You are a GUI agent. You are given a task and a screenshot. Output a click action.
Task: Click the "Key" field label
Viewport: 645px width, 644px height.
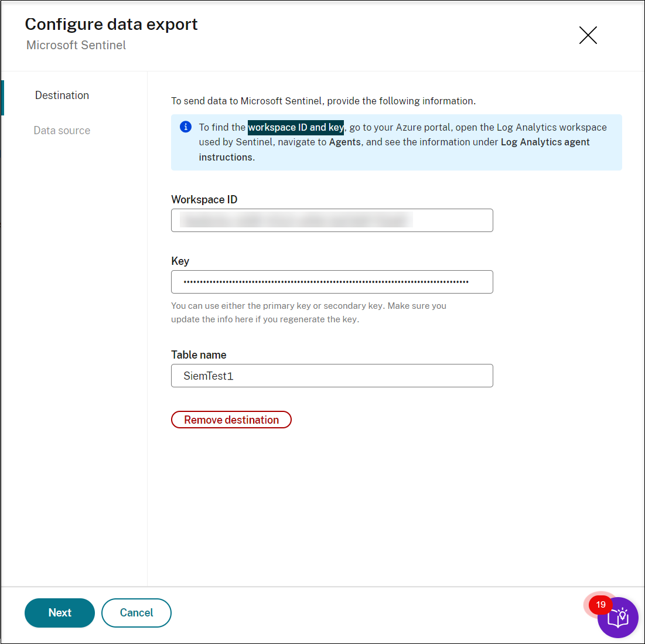coord(180,261)
